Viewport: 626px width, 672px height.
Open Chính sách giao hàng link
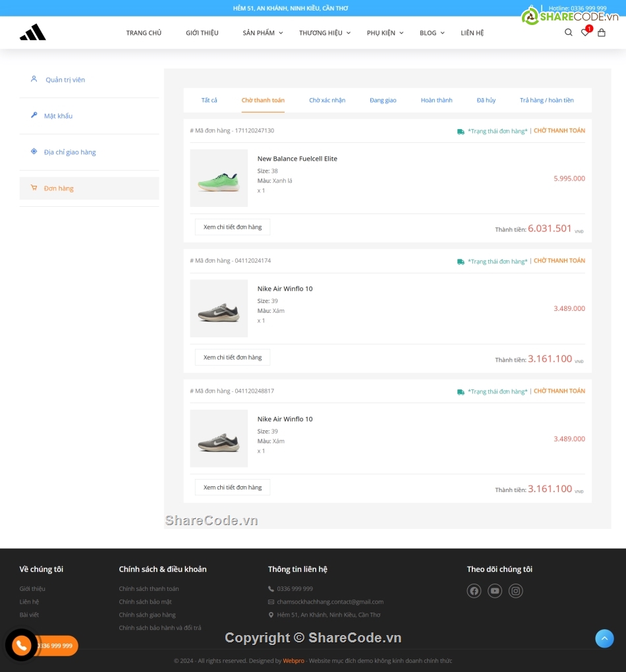[x=147, y=615]
